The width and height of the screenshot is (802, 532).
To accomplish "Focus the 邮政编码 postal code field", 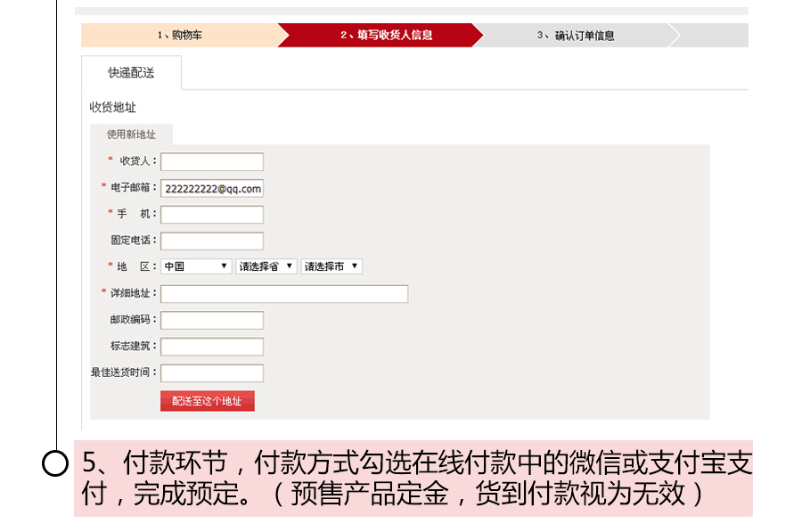I will point(212,320).
